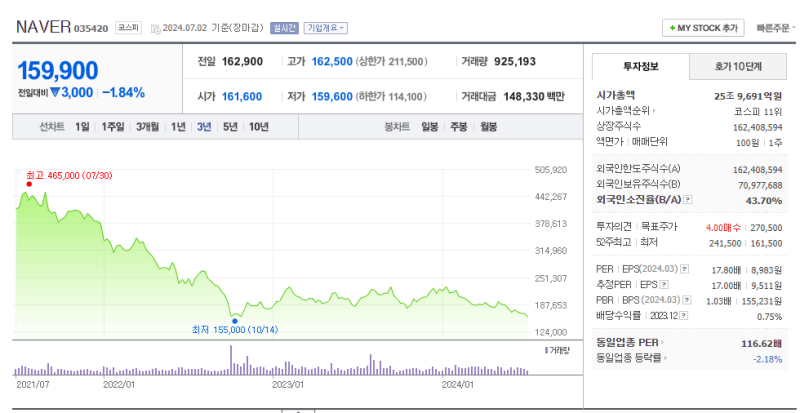The height and width of the screenshot is (413, 800).
Task: Click the MY STOCK 추가 button
Action: point(704,28)
